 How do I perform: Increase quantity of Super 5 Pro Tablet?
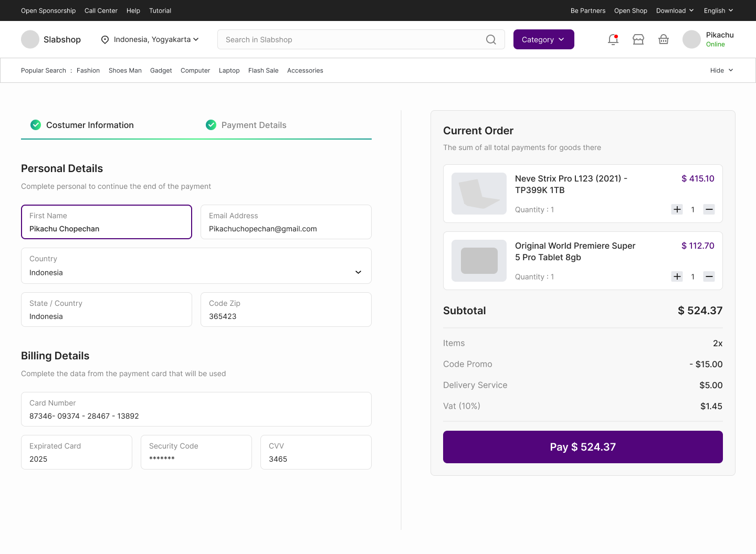click(677, 276)
